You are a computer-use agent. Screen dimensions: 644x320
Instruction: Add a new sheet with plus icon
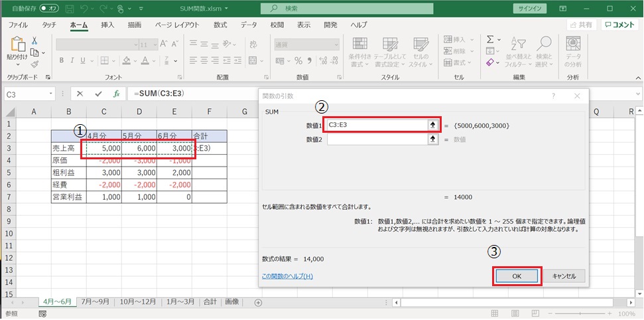pyautogui.click(x=258, y=302)
